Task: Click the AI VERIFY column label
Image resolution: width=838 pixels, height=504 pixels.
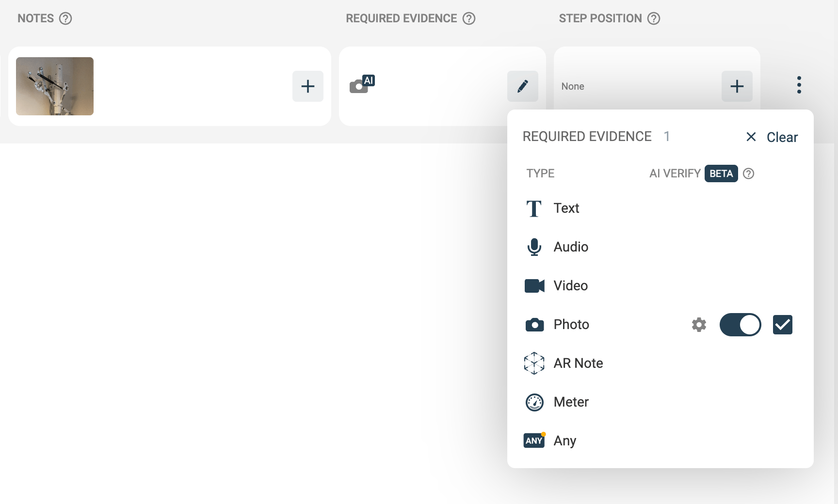Action: click(675, 173)
